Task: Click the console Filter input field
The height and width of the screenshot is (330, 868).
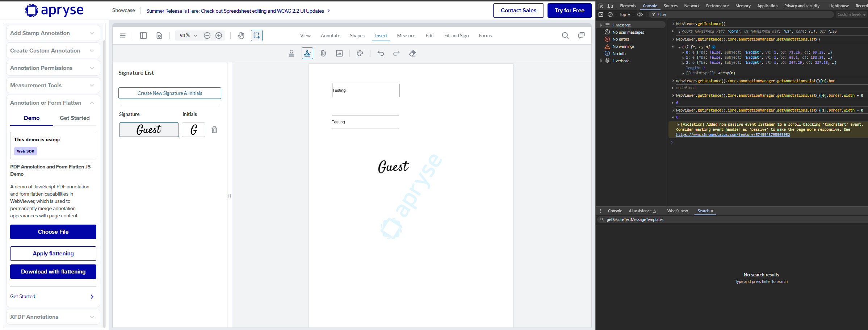Action: tap(742, 14)
